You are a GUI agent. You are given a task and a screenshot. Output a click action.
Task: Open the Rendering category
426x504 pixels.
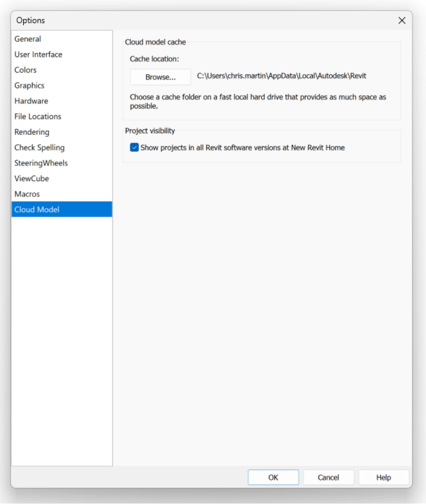tap(62, 132)
